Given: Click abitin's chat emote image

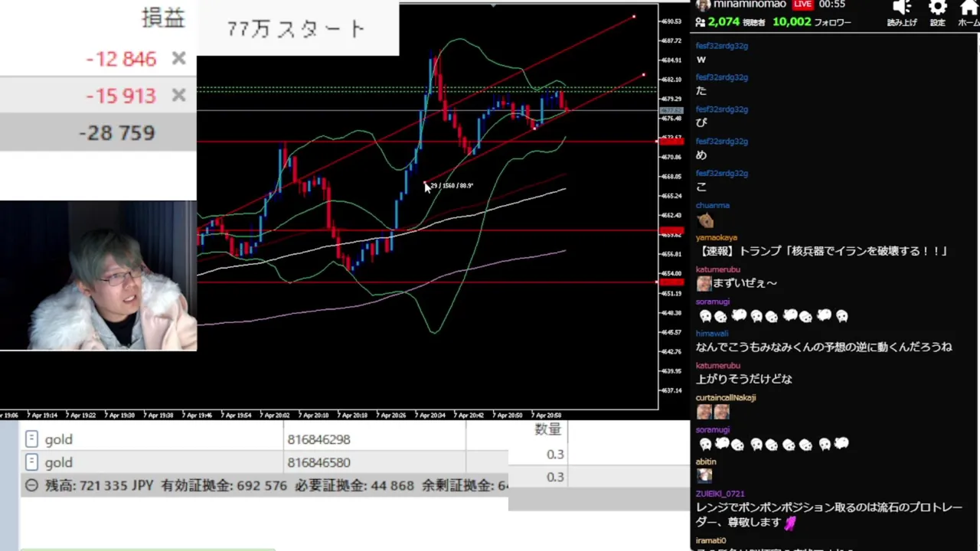Looking at the screenshot, I should 704,475.
